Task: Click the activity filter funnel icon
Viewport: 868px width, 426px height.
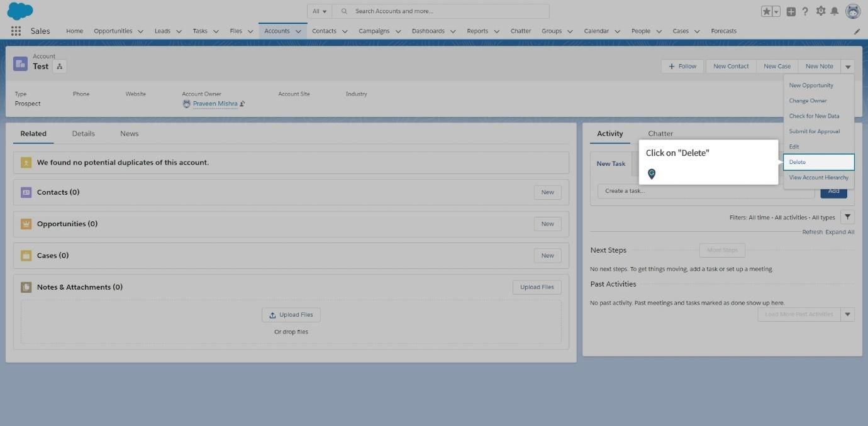Action: click(847, 217)
